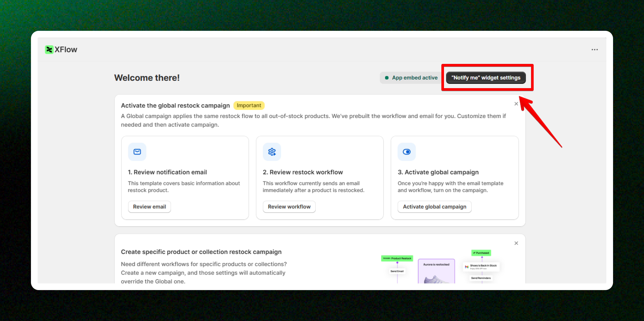
Task: Close the specific product campaign card
Action: tap(516, 243)
